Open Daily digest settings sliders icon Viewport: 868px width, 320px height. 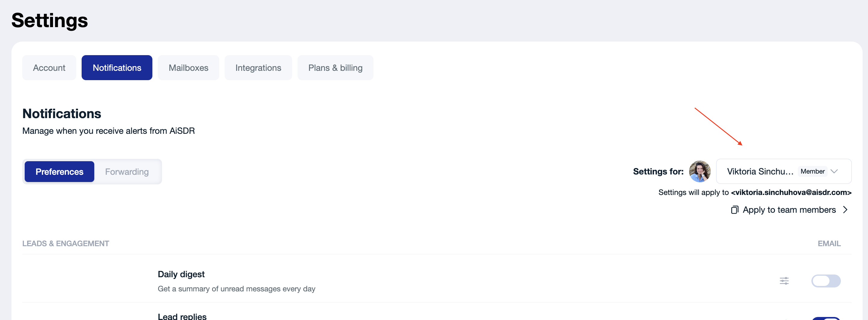tap(784, 281)
